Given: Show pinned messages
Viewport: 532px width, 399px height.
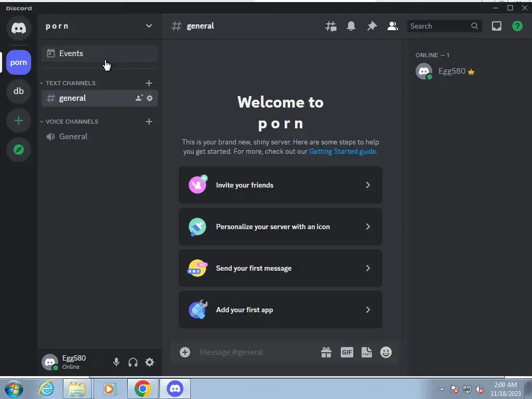Looking at the screenshot, I should [x=372, y=26].
